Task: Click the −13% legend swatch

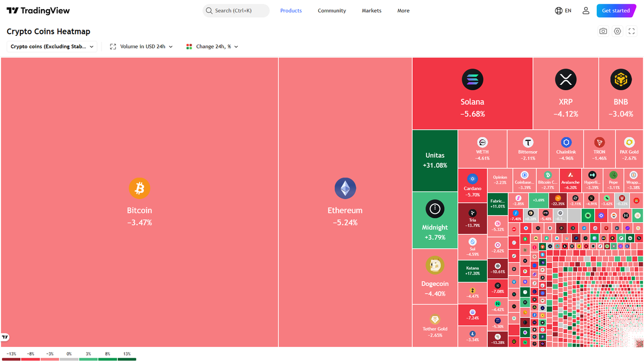Action: coord(11,359)
